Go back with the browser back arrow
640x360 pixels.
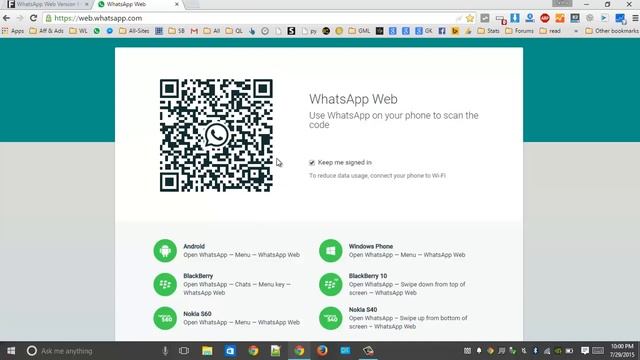[x=6, y=18]
